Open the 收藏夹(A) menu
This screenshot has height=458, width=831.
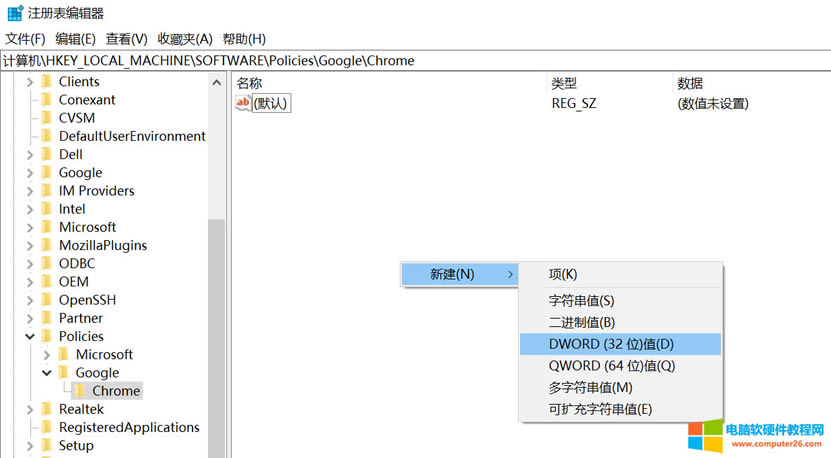(x=185, y=39)
